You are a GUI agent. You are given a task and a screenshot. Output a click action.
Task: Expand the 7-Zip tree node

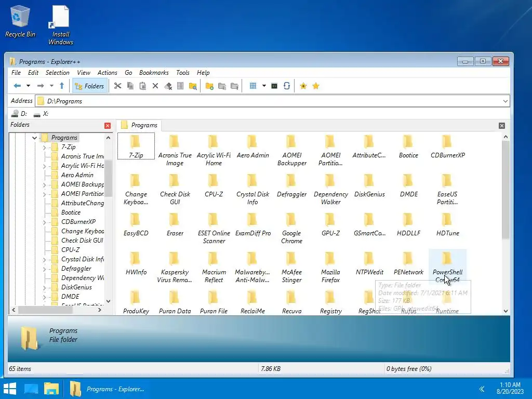point(45,147)
